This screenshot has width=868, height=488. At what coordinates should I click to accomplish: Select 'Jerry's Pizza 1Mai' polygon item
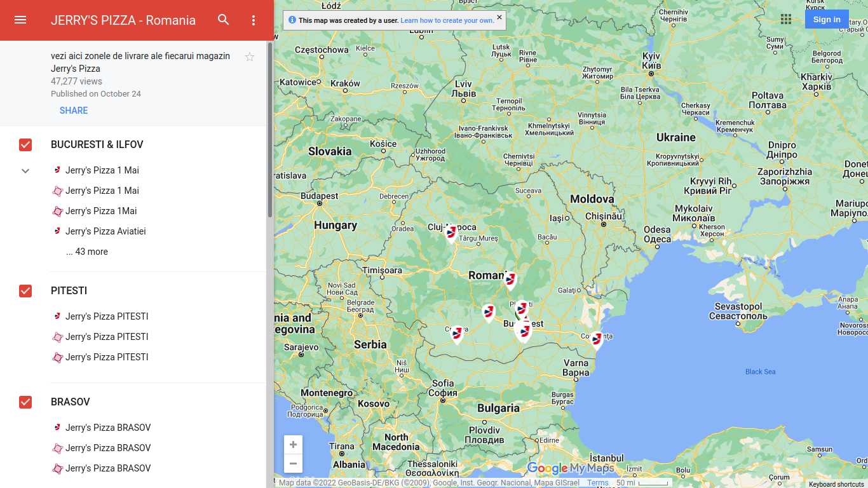click(x=101, y=211)
